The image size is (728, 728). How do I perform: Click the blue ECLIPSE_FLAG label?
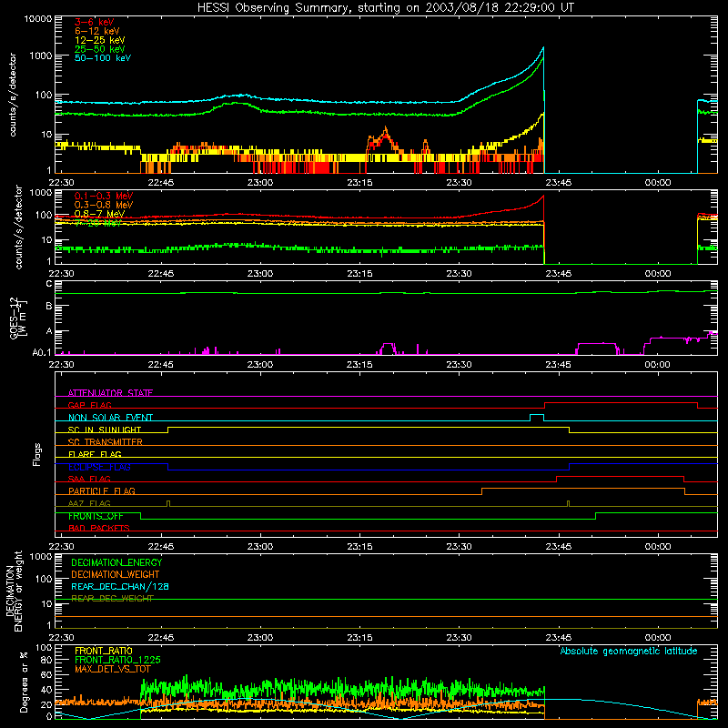[x=99, y=467]
